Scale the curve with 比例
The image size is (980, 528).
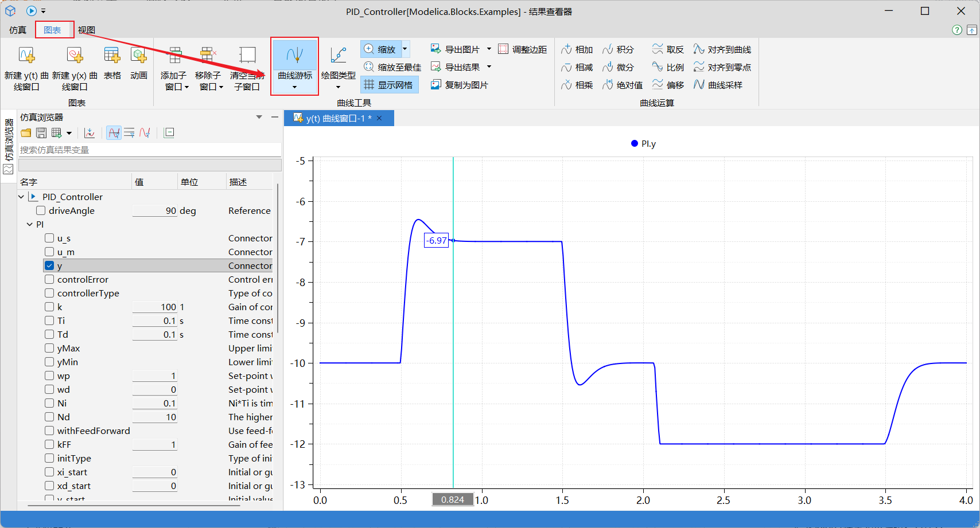pyautogui.click(x=668, y=67)
